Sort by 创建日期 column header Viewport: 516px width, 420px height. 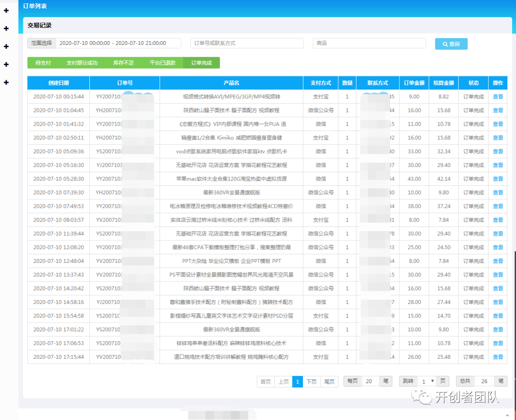pyautogui.click(x=58, y=83)
